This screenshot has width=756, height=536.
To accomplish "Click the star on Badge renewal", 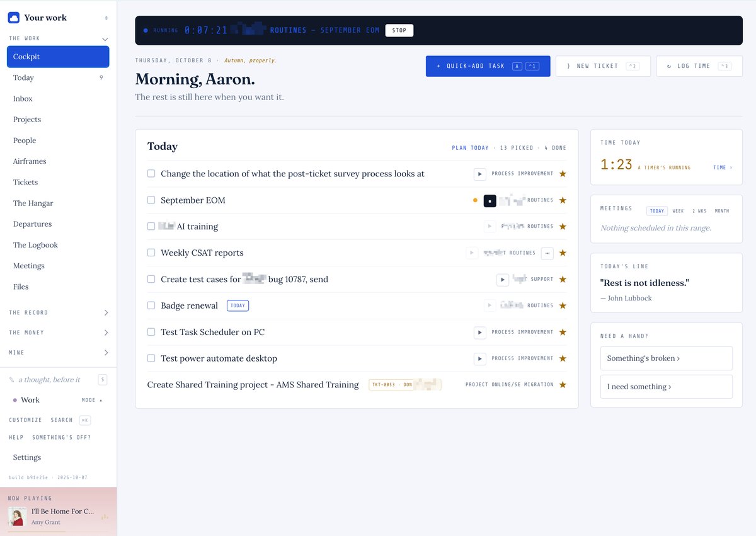I will [x=563, y=305].
